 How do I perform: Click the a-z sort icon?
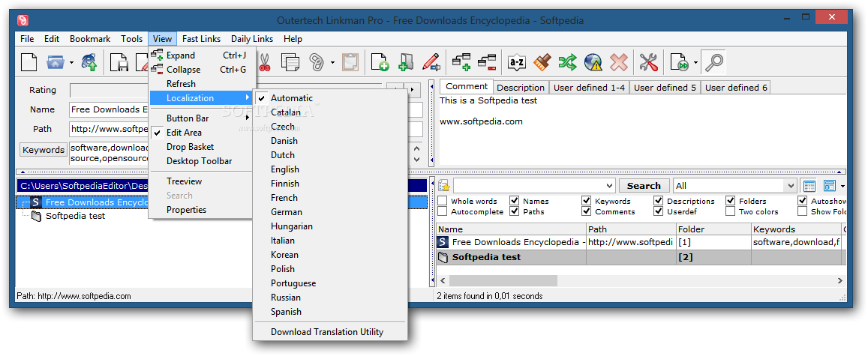[517, 62]
